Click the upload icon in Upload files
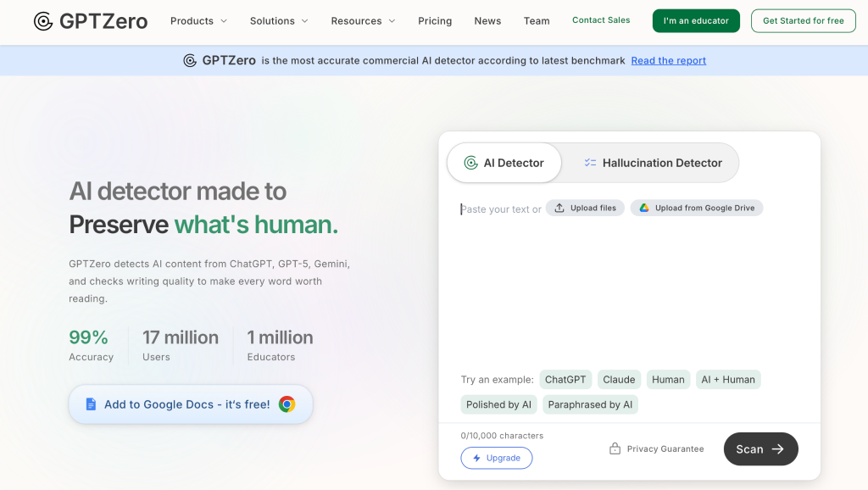This screenshot has width=868, height=490. 559,208
